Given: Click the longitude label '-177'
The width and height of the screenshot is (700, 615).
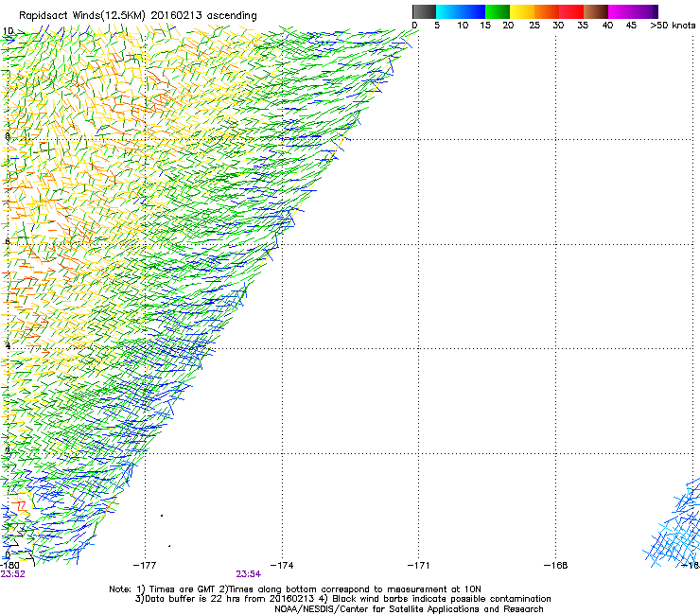Looking at the screenshot, I should coord(145,566).
